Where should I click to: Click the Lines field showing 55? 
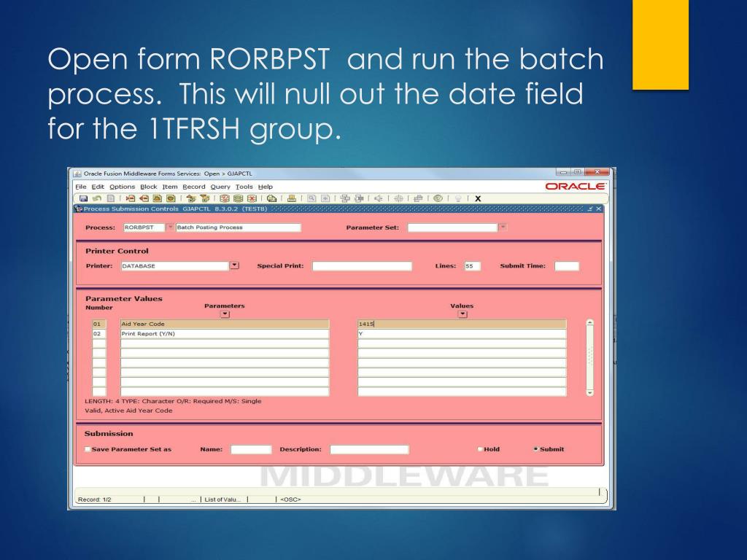pyautogui.click(x=472, y=265)
